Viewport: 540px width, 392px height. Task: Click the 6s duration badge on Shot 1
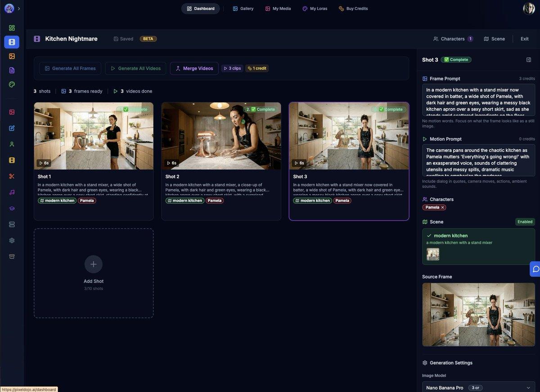[x=44, y=163]
